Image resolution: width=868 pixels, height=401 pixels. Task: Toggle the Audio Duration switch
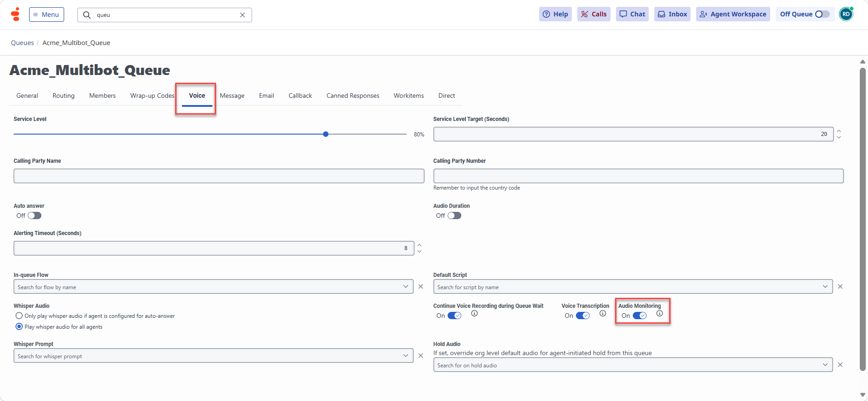pyautogui.click(x=454, y=216)
